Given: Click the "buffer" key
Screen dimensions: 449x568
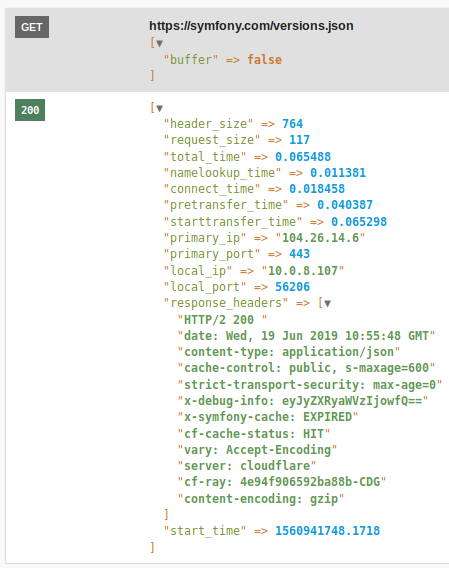Looking at the screenshot, I should pos(191,59).
